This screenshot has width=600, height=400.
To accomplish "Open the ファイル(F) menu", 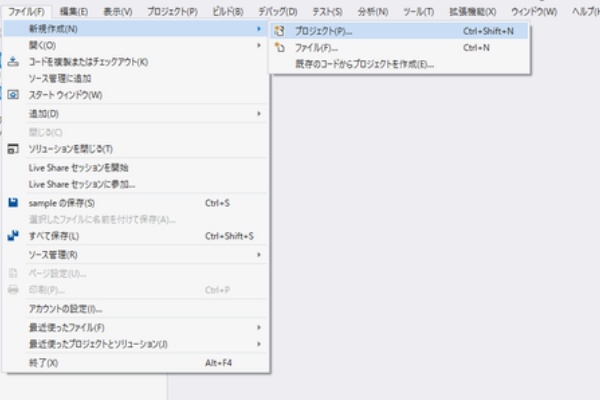I will point(26,12).
